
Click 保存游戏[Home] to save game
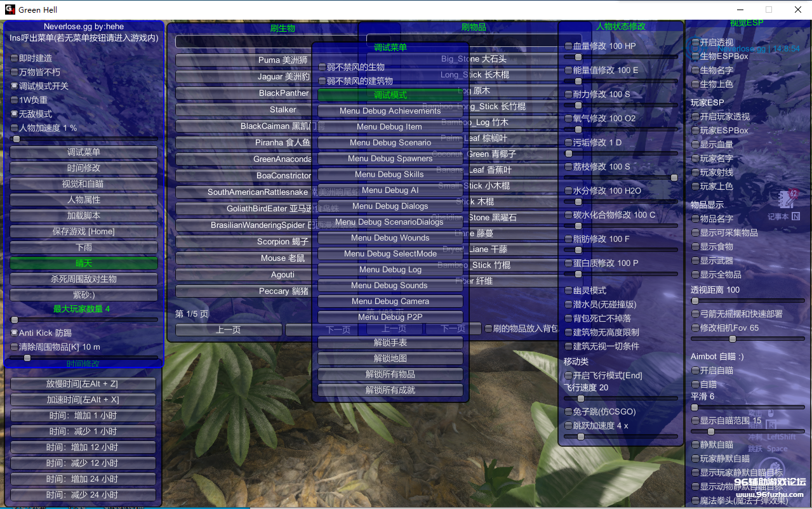coord(83,231)
